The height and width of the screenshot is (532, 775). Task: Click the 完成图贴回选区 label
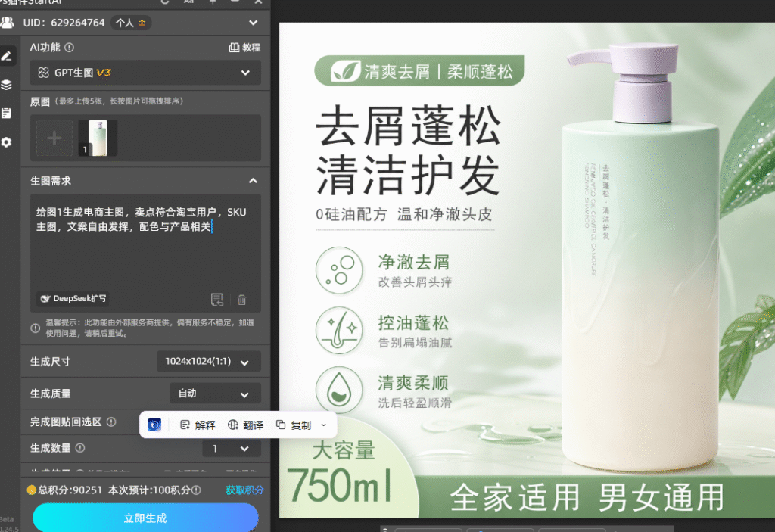[66, 422]
